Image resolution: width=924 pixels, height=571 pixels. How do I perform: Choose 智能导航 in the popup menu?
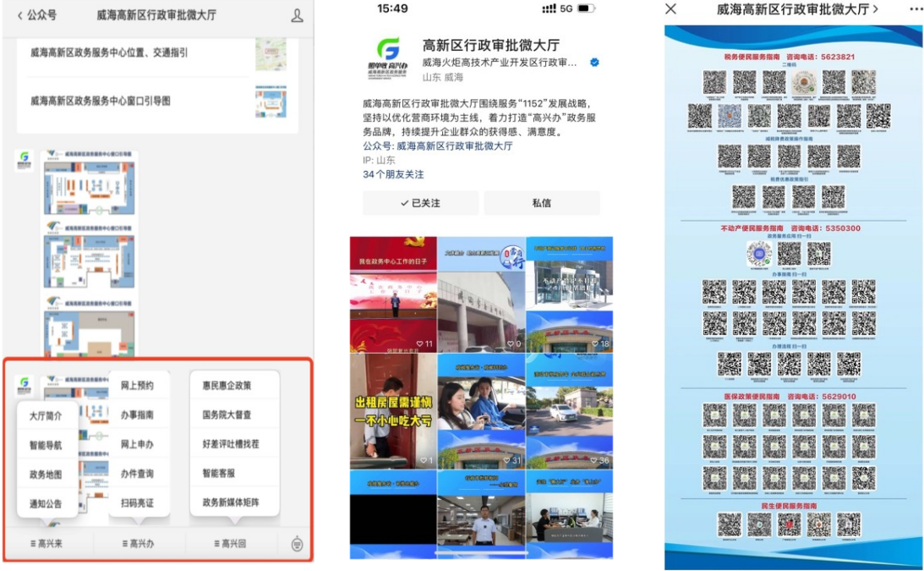pos(46,445)
